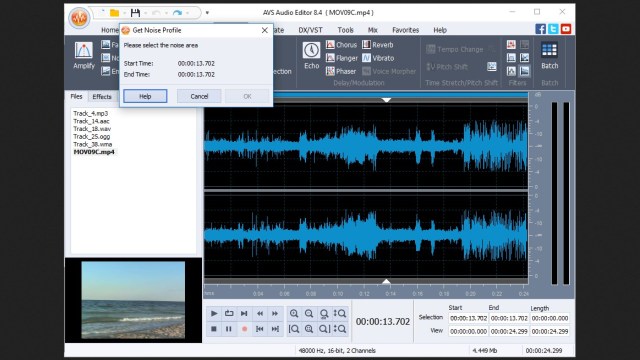The image size is (640, 360).
Task: Click the Redo arrow icon
Action: [x=177, y=13]
